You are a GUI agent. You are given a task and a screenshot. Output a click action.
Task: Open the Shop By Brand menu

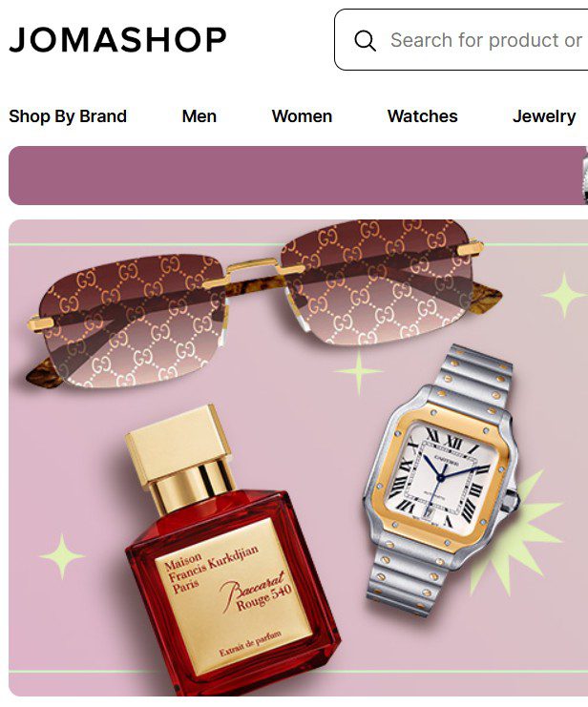click(x=68, y=116)
